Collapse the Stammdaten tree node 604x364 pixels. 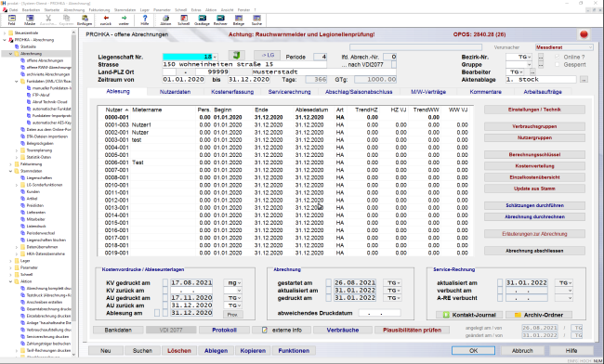[11, 171]
